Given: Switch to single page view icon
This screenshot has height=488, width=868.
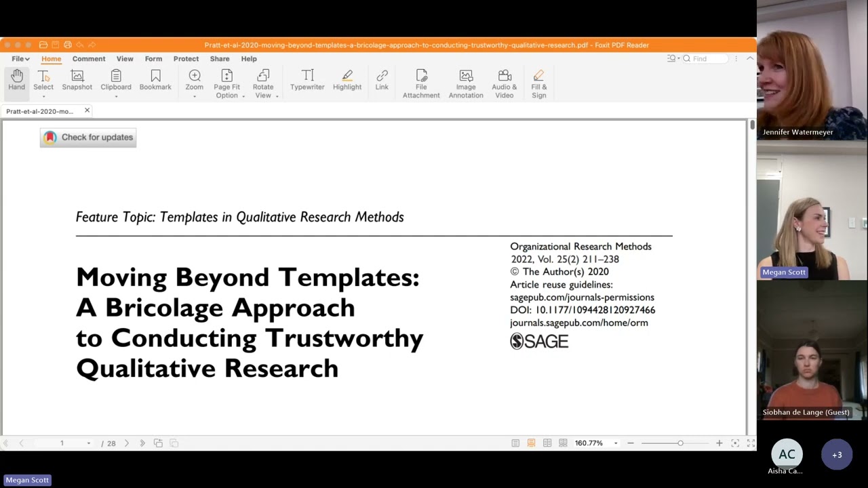Looking at the screenshot, I should pyautogui.click(x=515, y=443).
